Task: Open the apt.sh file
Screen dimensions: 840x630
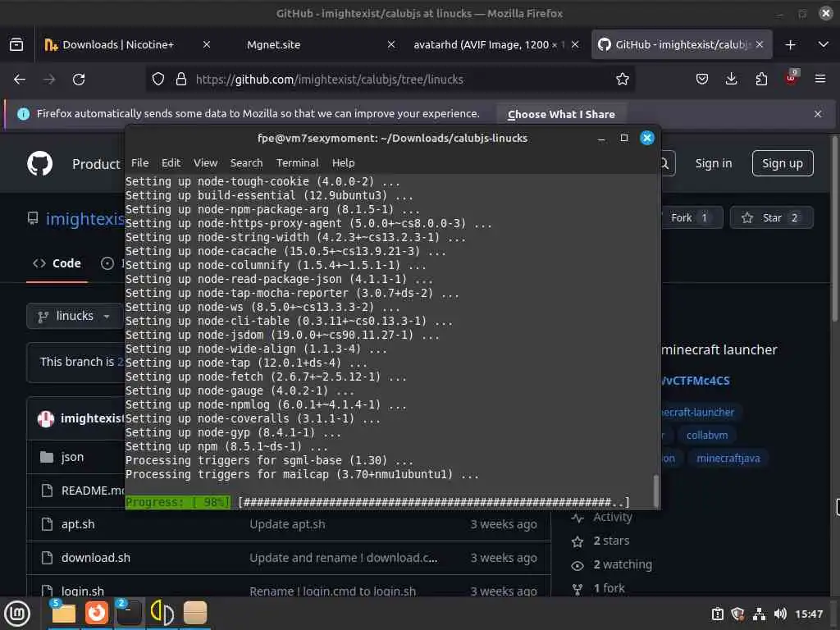Action: coord(78,524)
